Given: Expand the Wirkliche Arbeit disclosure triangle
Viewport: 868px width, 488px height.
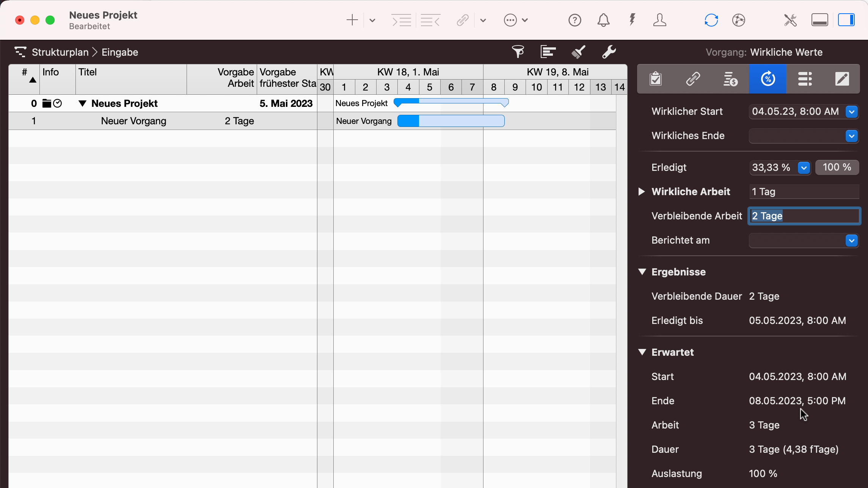Looking at the screenshot, I should pos(641,192).
